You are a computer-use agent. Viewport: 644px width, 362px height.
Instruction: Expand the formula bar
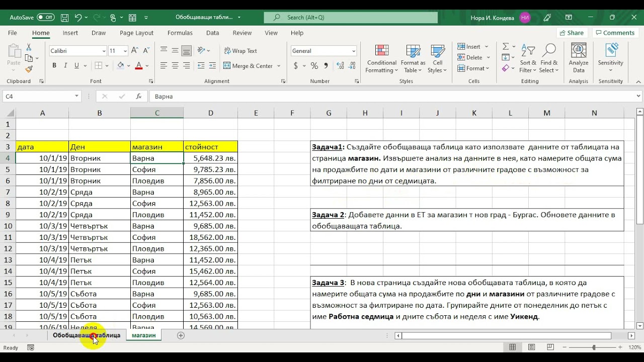(639, 96)
